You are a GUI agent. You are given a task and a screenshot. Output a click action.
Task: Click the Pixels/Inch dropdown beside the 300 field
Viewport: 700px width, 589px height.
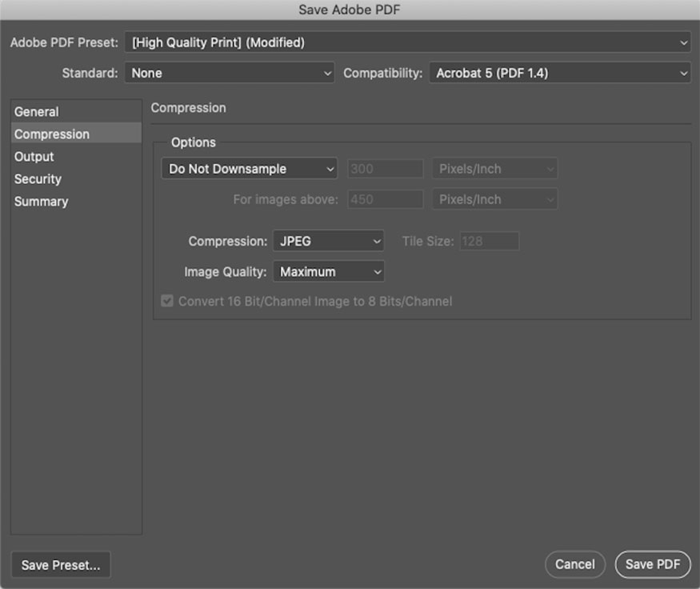click(x=494, y=169)
